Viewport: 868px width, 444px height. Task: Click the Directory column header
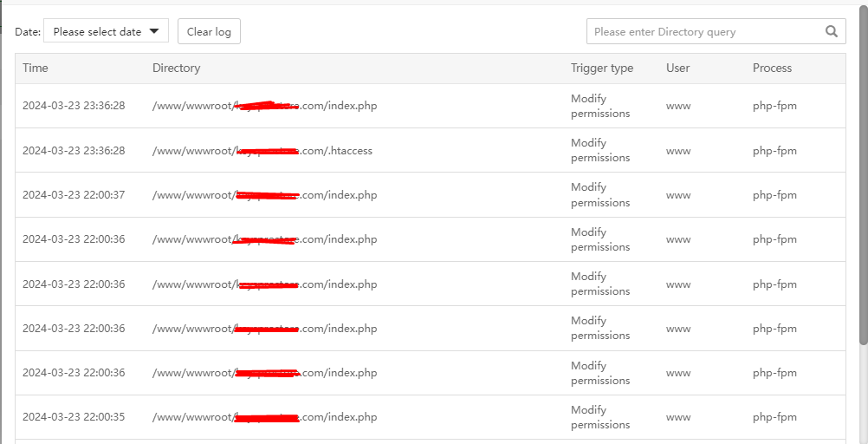[x=176, y=68]
